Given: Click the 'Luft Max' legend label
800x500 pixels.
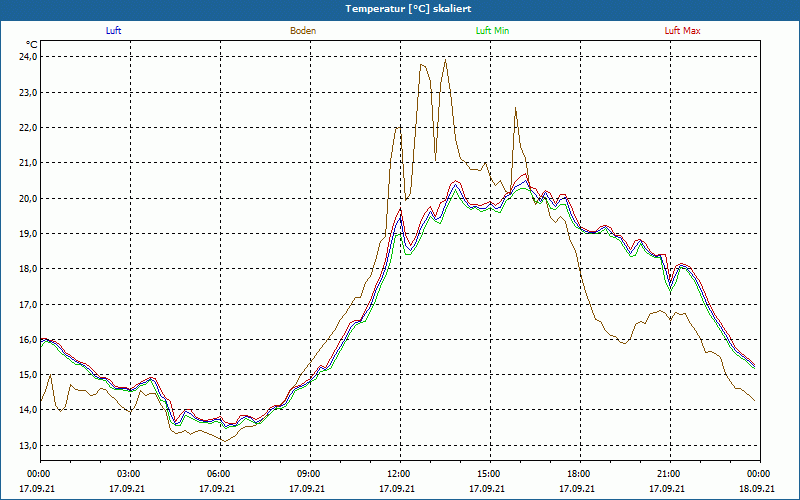Looking at the screenshot, I should (x=682, y=31).
